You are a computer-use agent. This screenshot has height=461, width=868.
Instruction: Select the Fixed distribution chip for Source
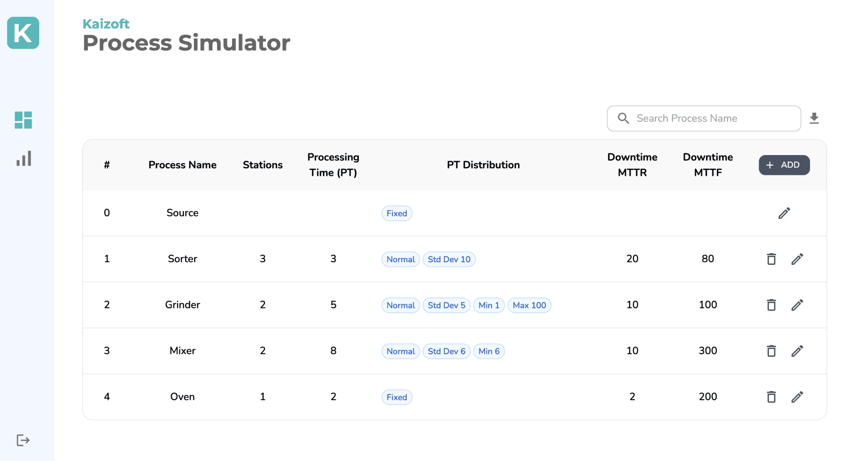click(x=397, y=213)
